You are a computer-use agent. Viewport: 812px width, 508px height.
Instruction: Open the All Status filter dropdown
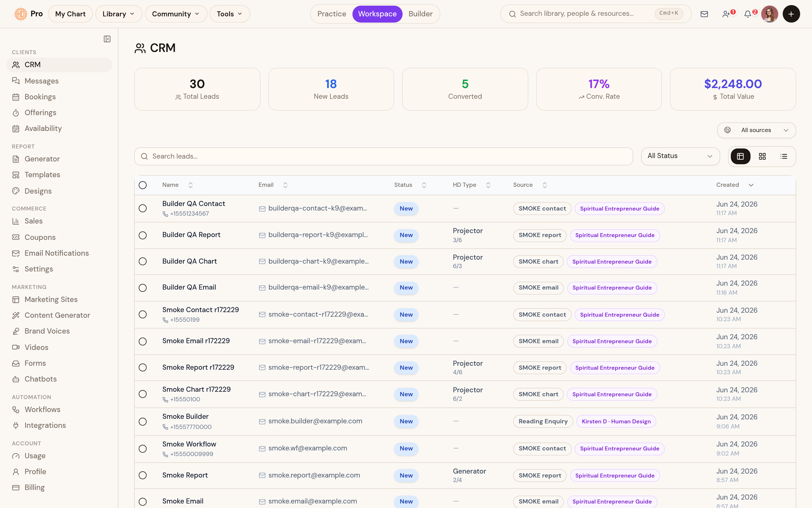tap(680, 156)
